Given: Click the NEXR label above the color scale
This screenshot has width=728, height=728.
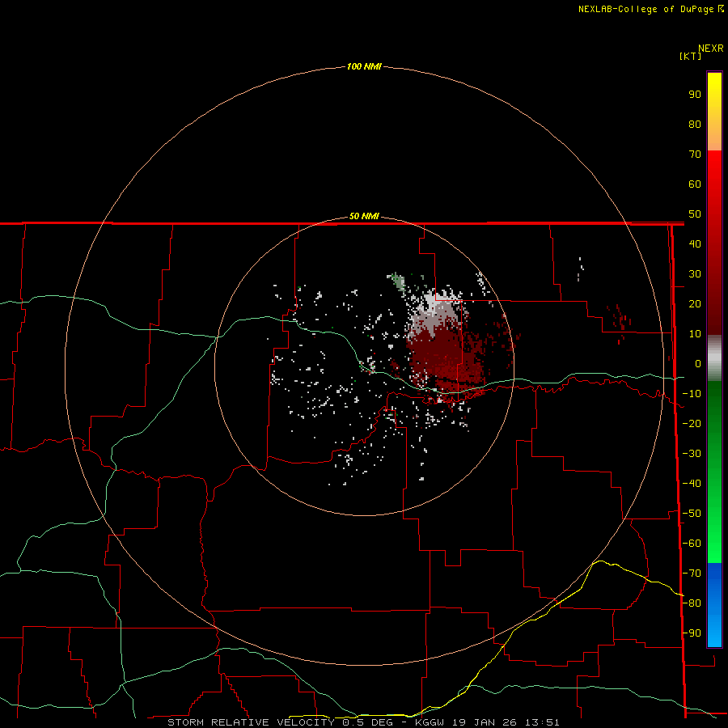Looking at the screenshot, I should [x=711, y=49].
